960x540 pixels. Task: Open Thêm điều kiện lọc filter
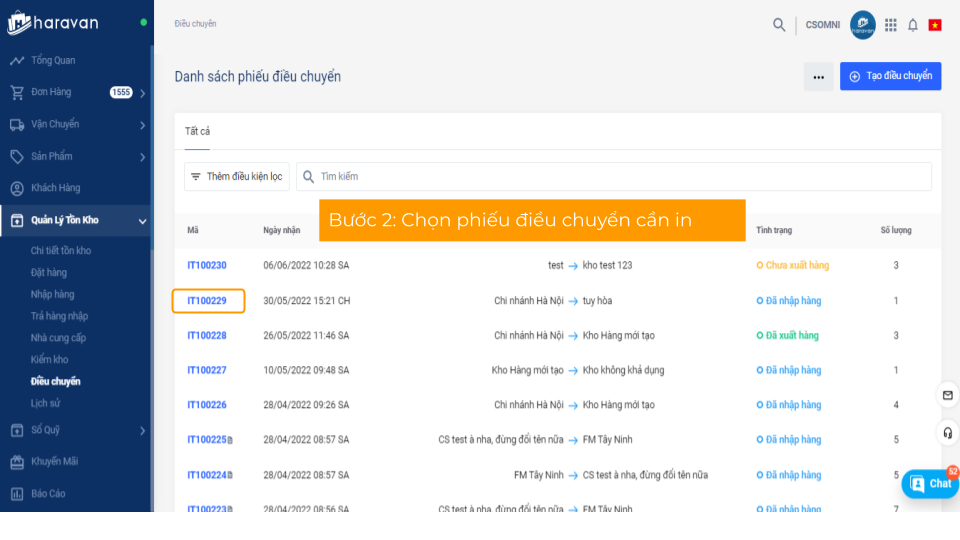point(237,176)
